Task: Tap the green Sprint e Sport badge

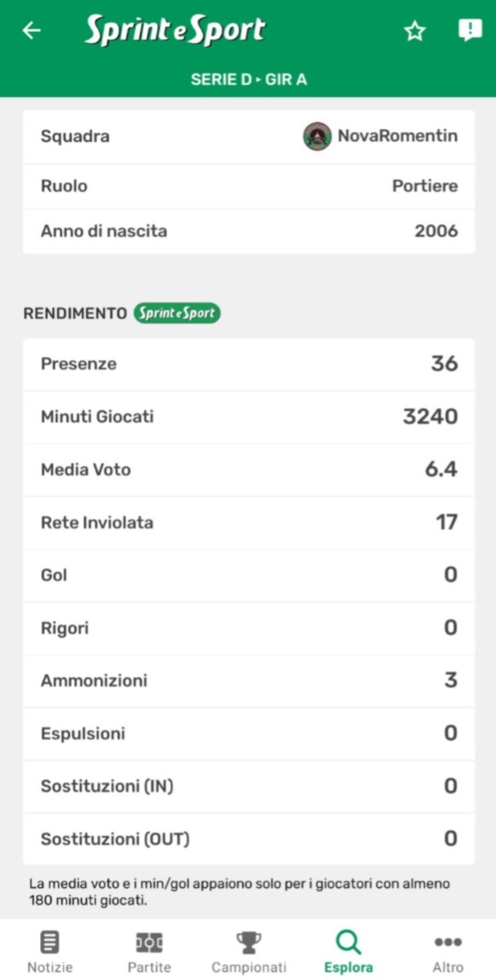Action: pyautogui.click(x=176, y=313)
